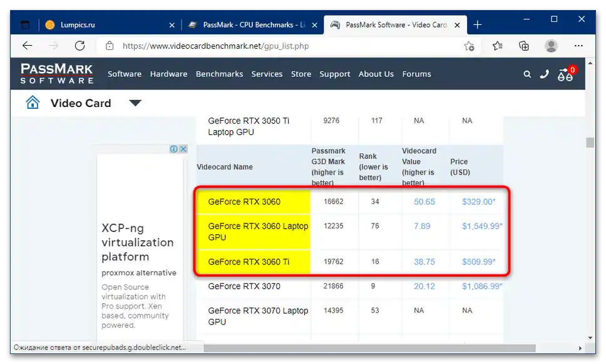The width and height of the screenshot is (606, 364).
Task: Open GeForce RTX 3050 Ti Laptop GPU entry
Action: 249,126
